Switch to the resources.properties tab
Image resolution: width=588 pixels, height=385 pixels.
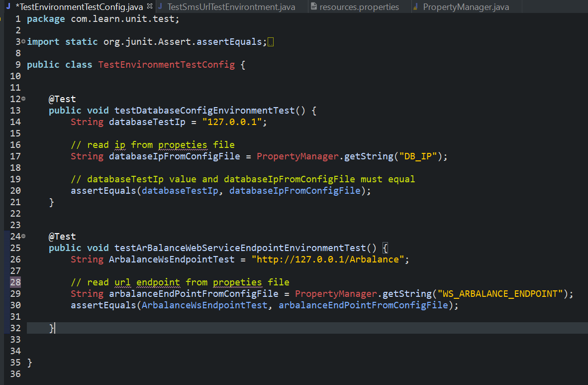click(355, 7)
